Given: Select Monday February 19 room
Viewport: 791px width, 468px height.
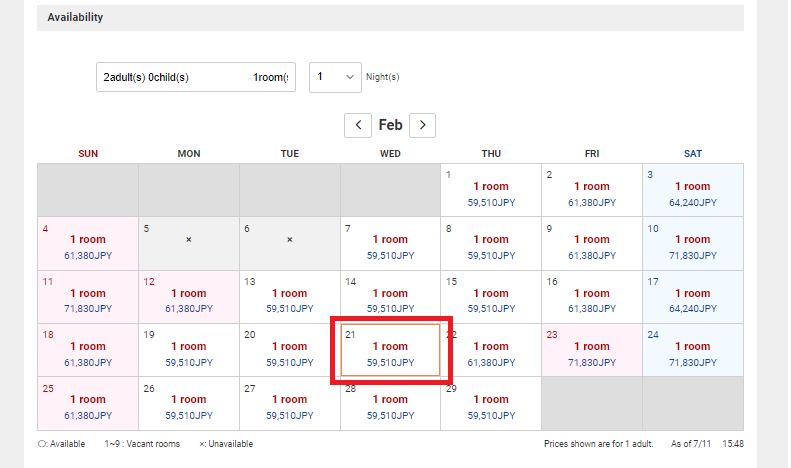Looking at the screenshot, I should (189, 350).
